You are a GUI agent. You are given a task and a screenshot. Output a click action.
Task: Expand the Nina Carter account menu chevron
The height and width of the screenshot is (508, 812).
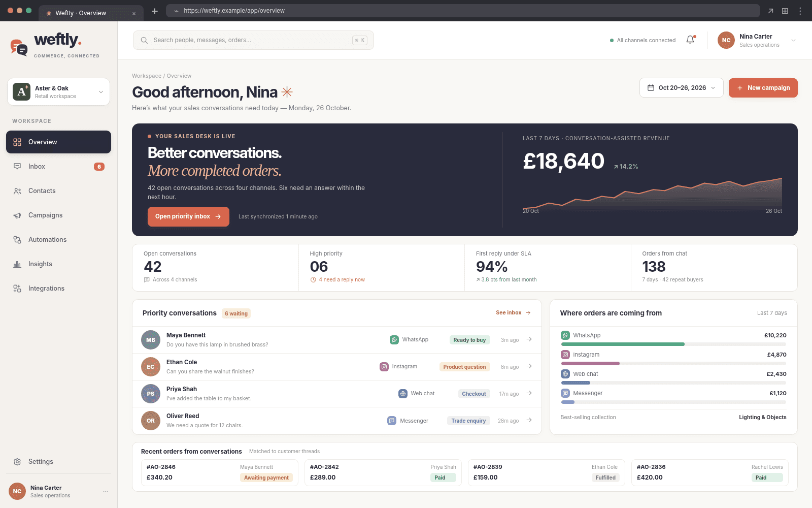794,40
